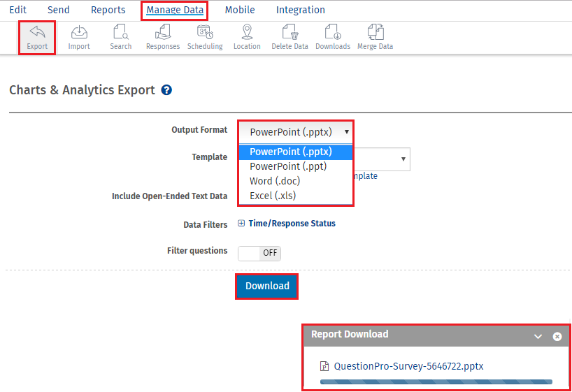Open the Responses icon

[163, 32]
